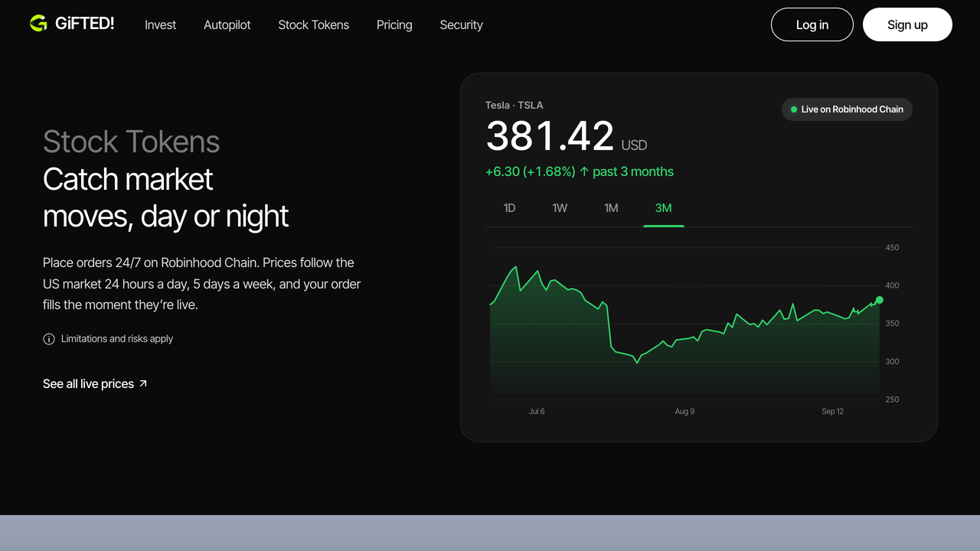
Task: Open the Autopilot menu item
Action: pyautogui.click(x=227, y=24)
